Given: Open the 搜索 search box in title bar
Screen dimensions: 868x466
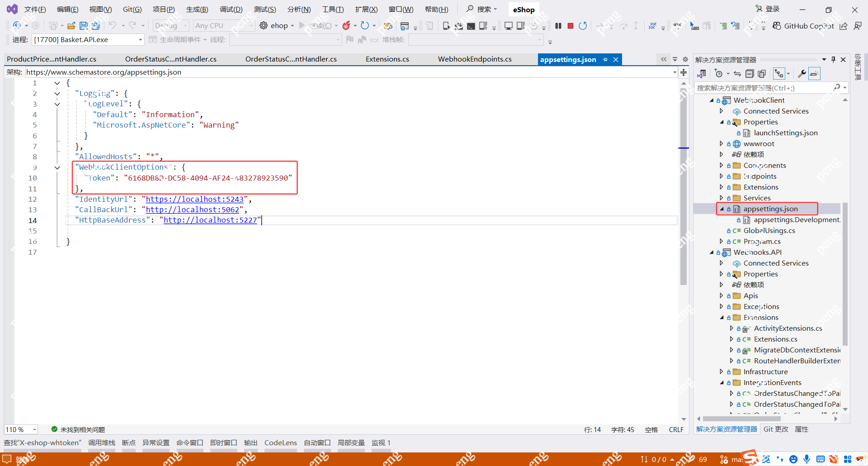Looking at the screenshot, I should (482, 9).
